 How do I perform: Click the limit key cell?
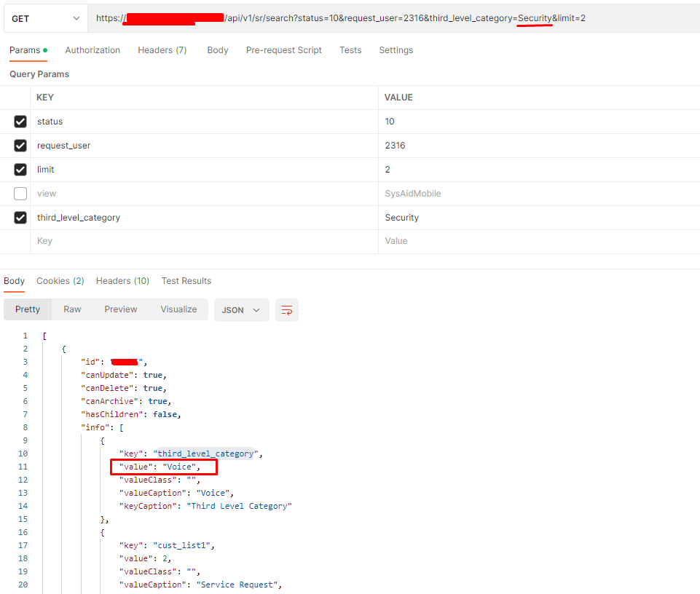pos(204,170)
